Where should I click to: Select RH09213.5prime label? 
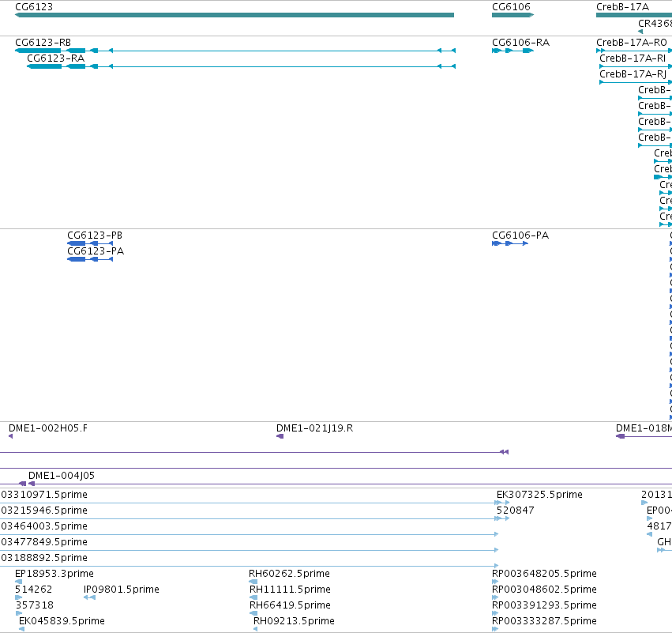(294, 621)
